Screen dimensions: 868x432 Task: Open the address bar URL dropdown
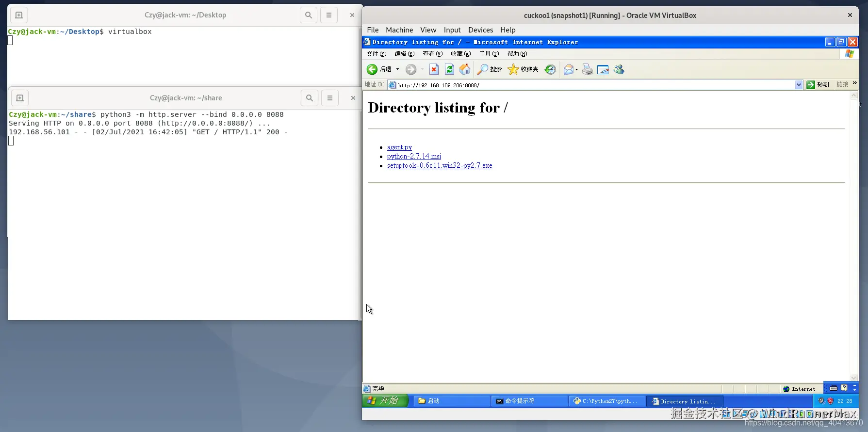[x=799, y=85]
